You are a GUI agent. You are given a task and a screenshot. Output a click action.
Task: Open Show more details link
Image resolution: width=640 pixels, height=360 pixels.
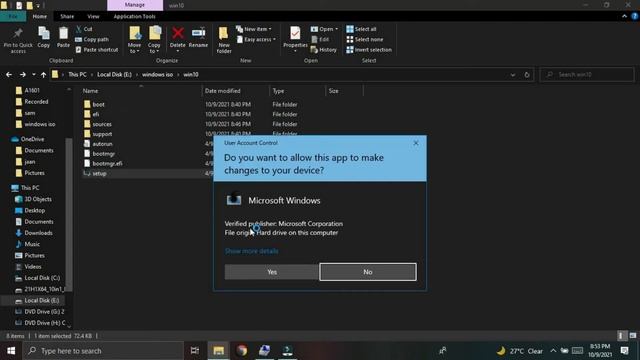pyautogui.click(x=251, y=251)
